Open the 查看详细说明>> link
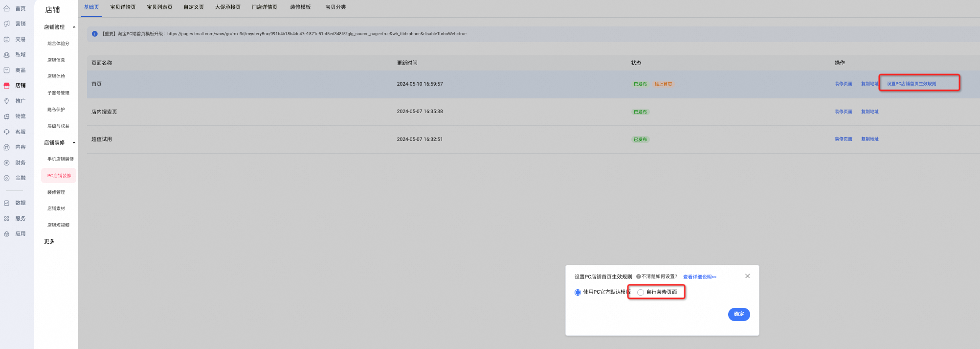The width and height of the screenshot is (980, 349). click(700, 277)
